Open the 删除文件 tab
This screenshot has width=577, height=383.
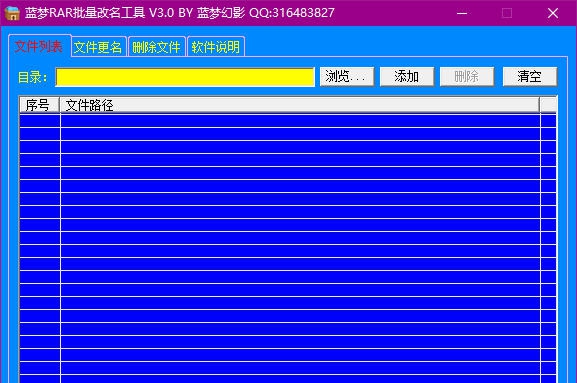coord(157,47)
